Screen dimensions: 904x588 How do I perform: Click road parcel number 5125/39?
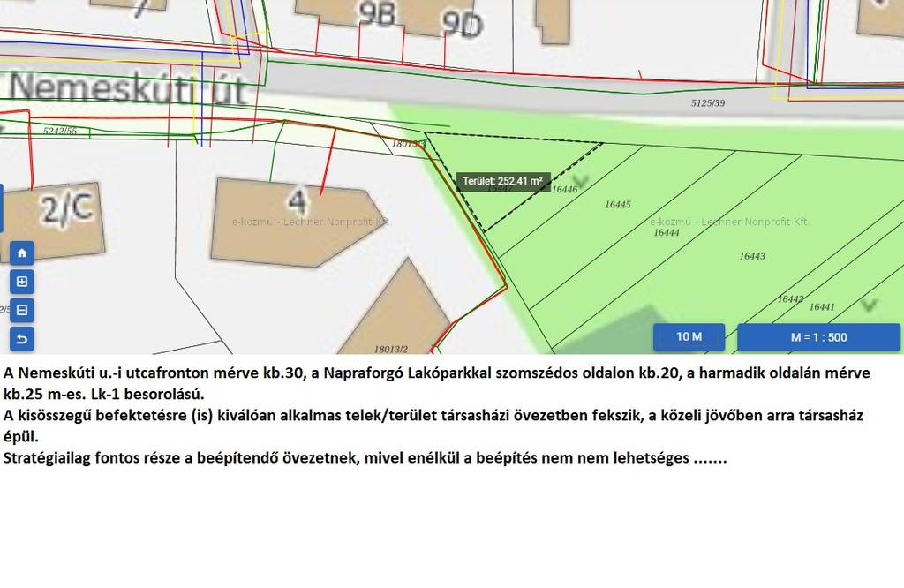(x=707, y=103)
